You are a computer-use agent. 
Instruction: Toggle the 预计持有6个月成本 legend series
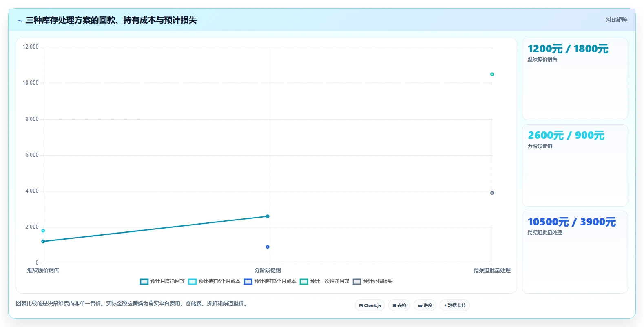[x=214, y=281]
